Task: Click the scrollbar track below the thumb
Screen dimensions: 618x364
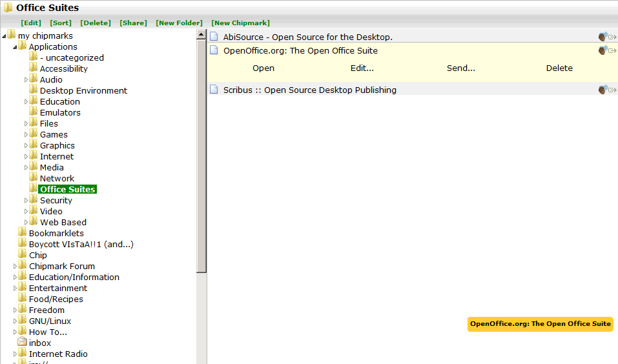Action: [x=201, y=318]
